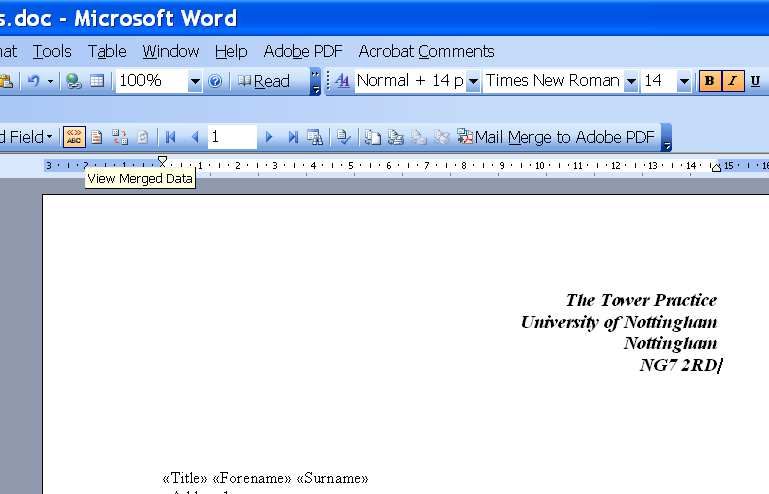Click Merge to E-mail icon
769x494 pixels.
pos(418,137)
